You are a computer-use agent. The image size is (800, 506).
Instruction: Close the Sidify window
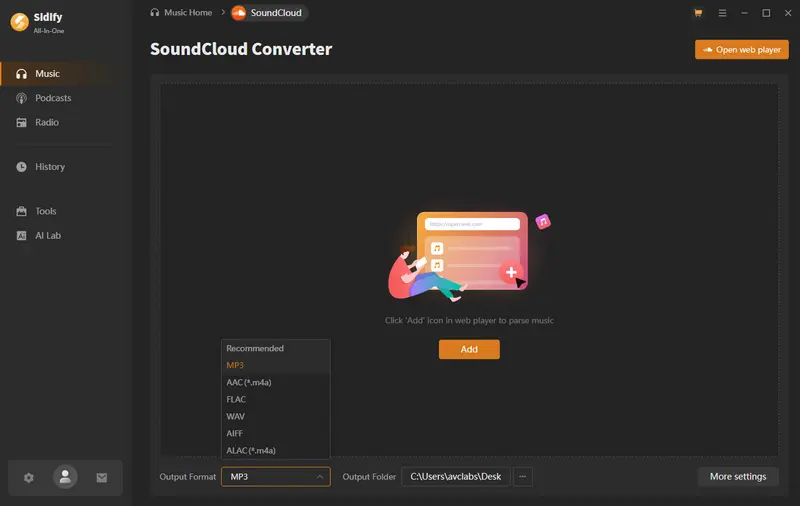pyautogui.click(x=788, y=13)
